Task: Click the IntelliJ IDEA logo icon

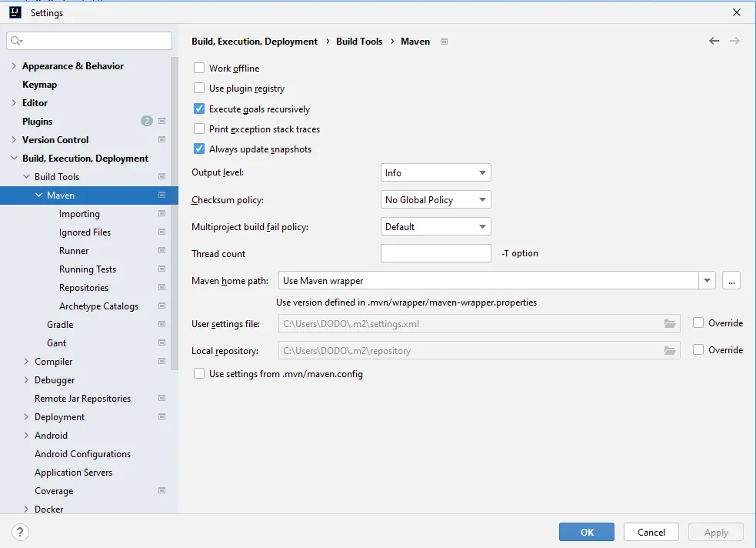Action: [x=15, y=12]
